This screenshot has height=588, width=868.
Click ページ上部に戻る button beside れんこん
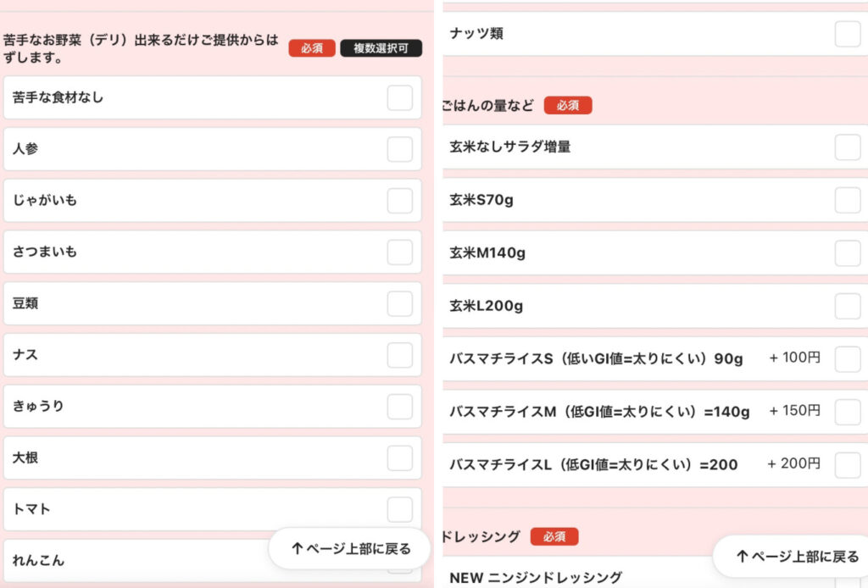click(351, 549)
